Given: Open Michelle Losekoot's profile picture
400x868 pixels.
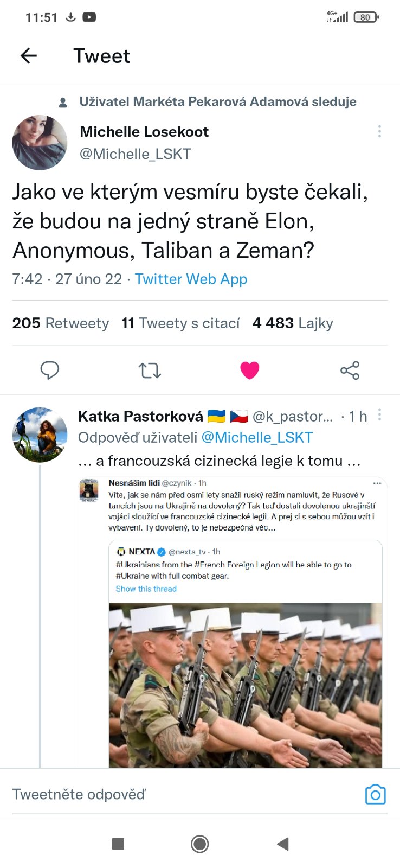Looking at the screenshot, I should [40, 143].
